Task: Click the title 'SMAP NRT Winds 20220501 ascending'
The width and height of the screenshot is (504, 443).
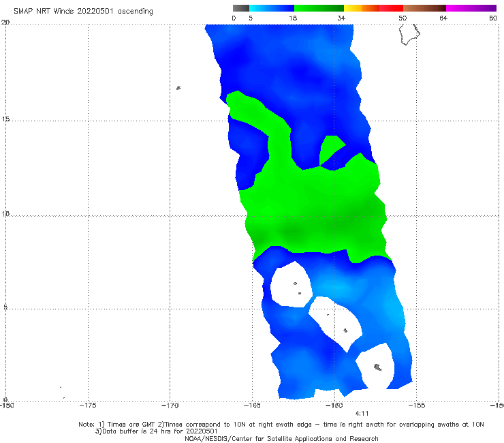Action: pyautogui.click(x=83, y=11)
